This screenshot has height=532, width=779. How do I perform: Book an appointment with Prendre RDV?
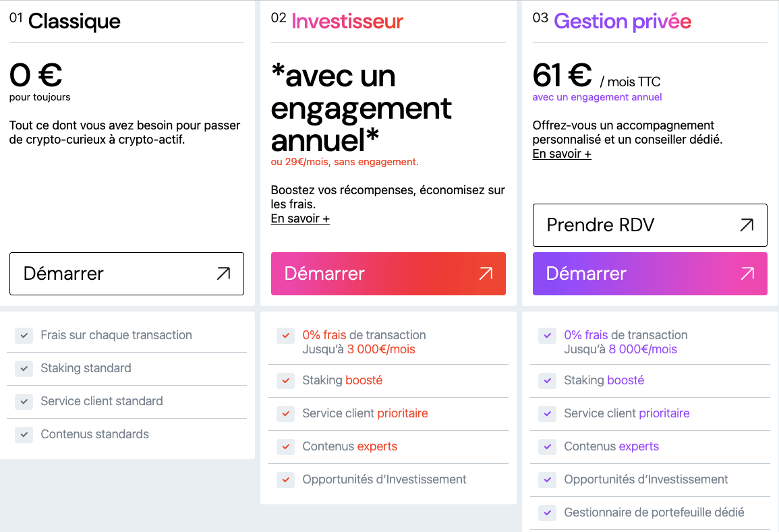click(650, 225)
